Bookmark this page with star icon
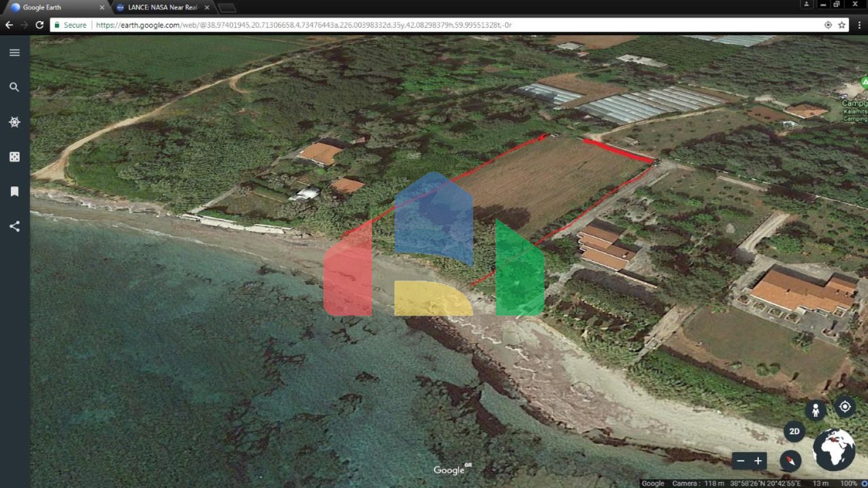Screen dimensions: 868x488 point(842,25)
